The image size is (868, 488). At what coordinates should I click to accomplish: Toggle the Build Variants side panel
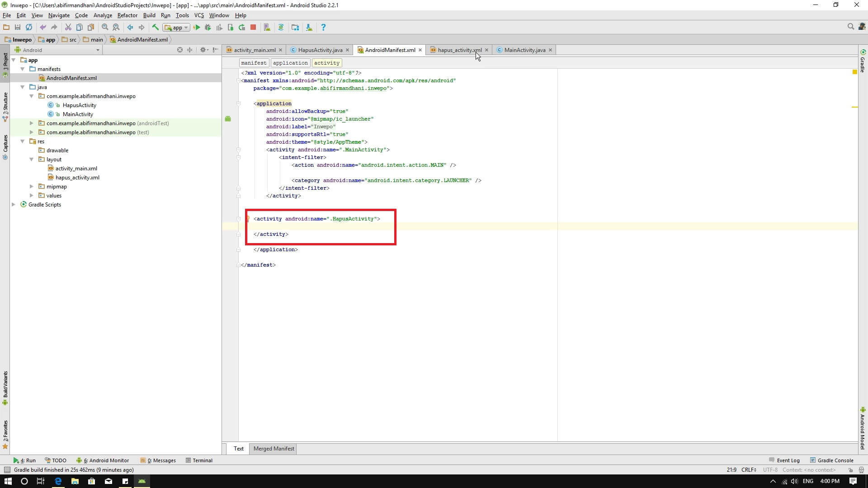click(5, 388)
